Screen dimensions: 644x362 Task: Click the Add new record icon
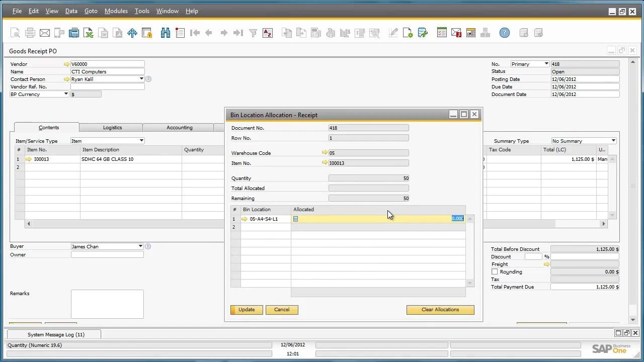(180, 33)
